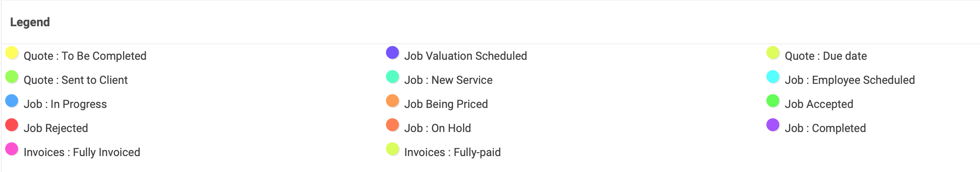The width and height of the screenshot is (980, 172).
Task: Click the red Job Rejected color dot
Action: (x=12, y=125)
